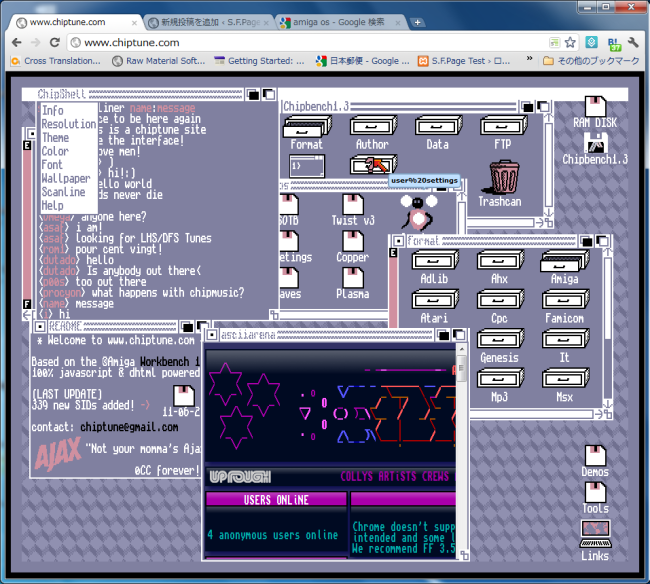
Task: Click the chiptune@gmail.com contact link
Action: click(130, 427)
